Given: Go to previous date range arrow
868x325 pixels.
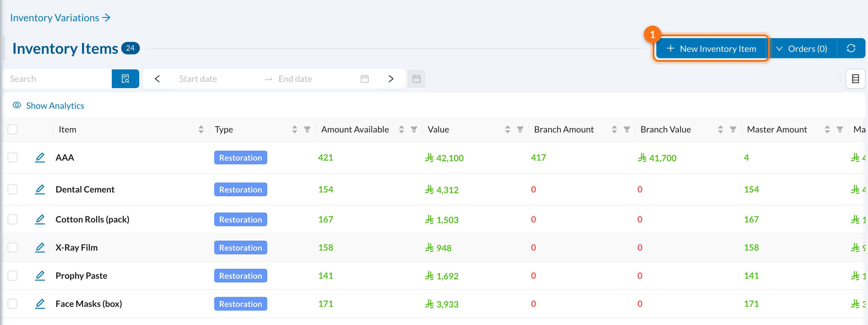Looking at the screenshot, I should [x=157, y=78].
